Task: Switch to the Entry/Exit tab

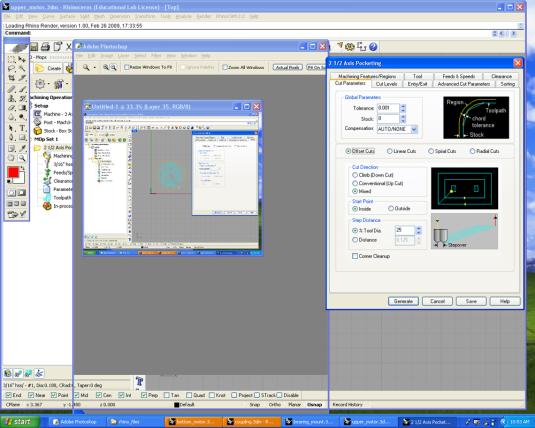Action: pos(417,84)
